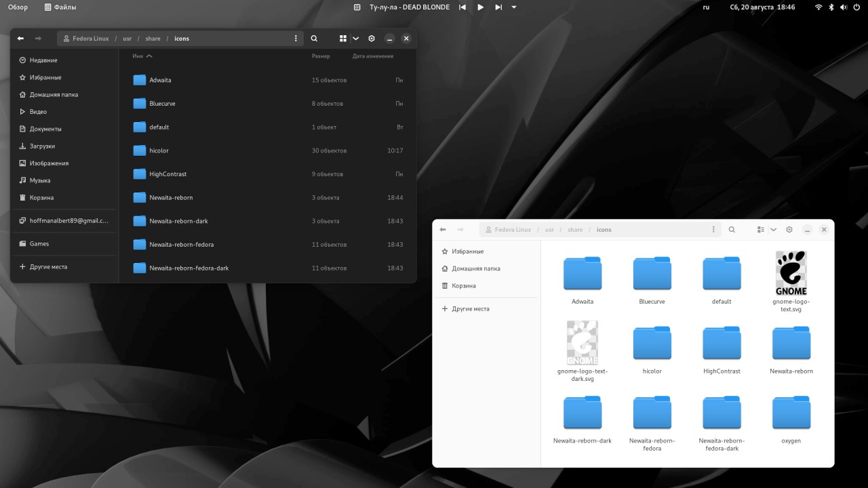
Task: Select default row in dark list view
Action: [268, 127]
